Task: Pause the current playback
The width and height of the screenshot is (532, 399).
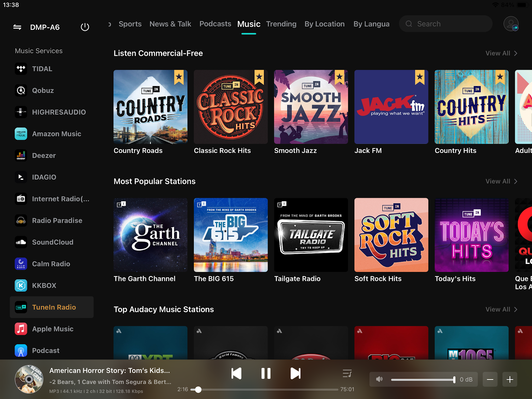Action: [x=266, y=373]
